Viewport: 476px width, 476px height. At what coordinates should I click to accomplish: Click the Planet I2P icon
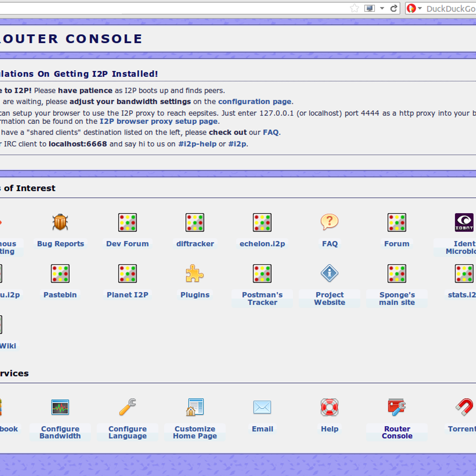click(127, 273)
